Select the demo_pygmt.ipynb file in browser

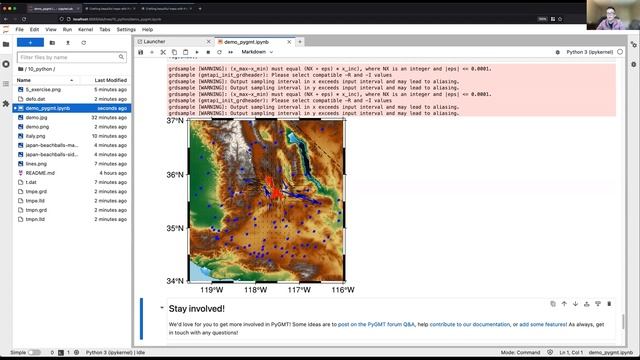tap(72, 108)
